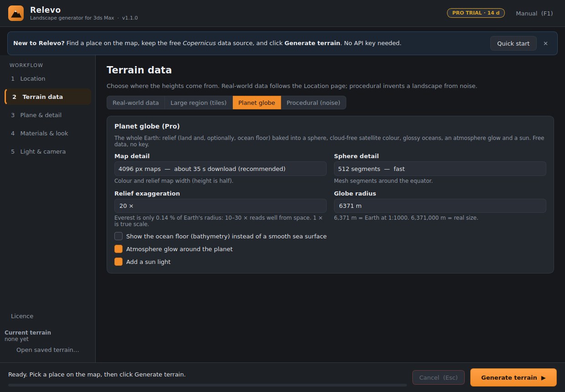Enable the ocean floor bathymetry checkbox
The image size is (565, 392).
click(118, 236)
